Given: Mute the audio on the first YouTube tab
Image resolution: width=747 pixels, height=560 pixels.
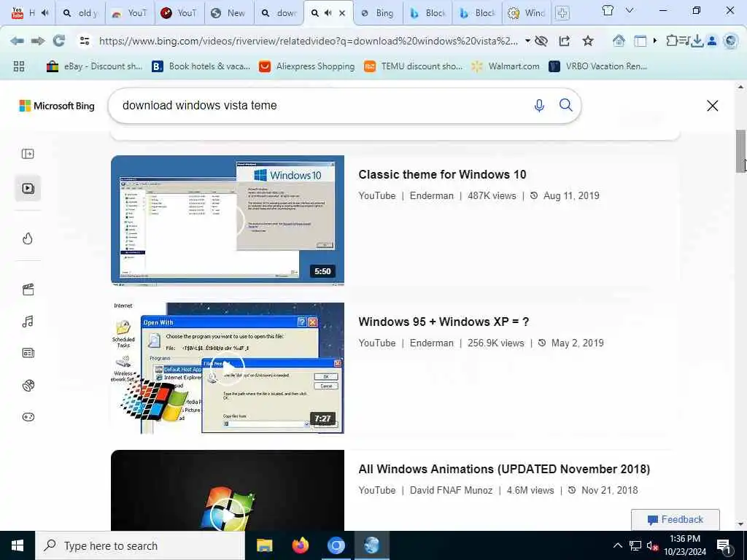Looking at the screenshot, I should click(45, 13).
